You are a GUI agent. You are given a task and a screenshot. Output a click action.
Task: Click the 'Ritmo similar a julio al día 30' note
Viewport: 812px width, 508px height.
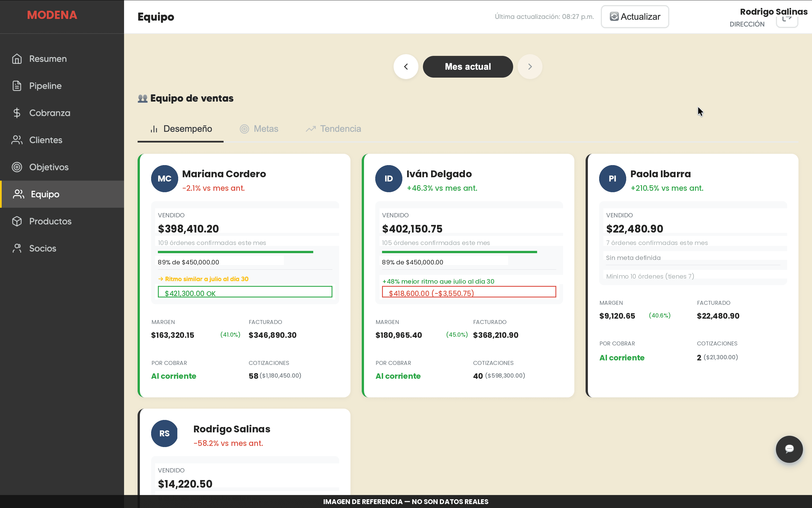point(203,279)
